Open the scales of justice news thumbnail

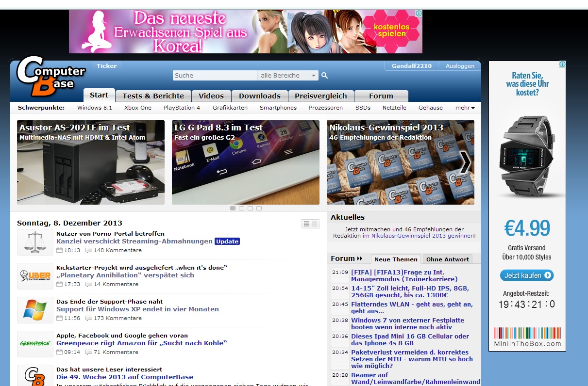pos(35,242)
